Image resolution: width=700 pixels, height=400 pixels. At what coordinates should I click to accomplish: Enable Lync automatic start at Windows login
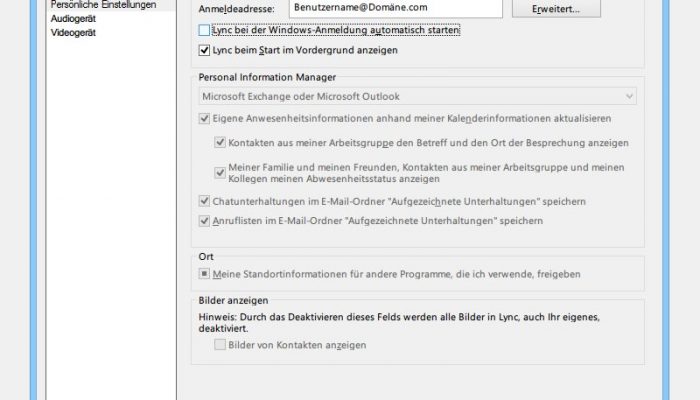pos(204,30)
